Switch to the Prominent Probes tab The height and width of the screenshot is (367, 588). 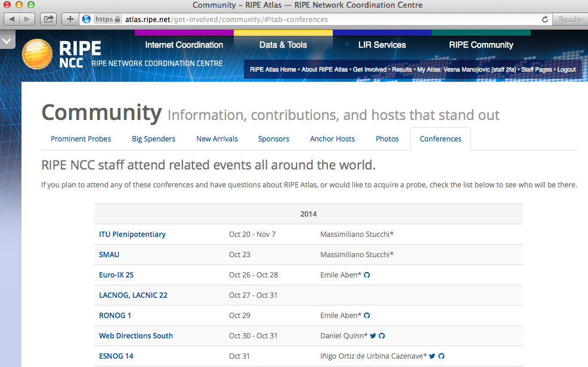(81, 139)
